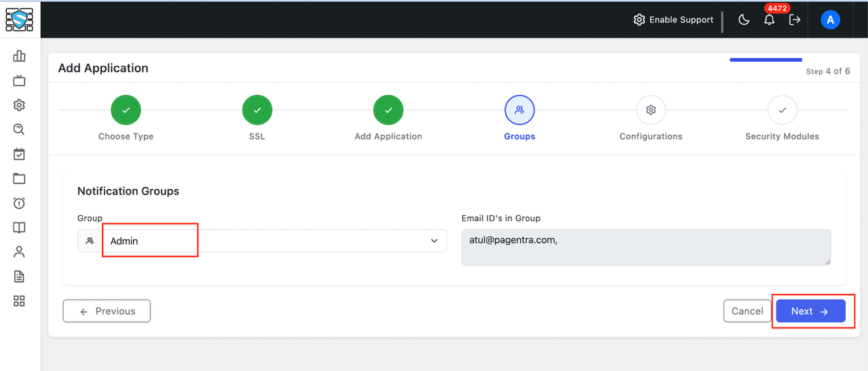Open the open-book icon in sidebar
The image size is (868, 371).
[19, 228]
